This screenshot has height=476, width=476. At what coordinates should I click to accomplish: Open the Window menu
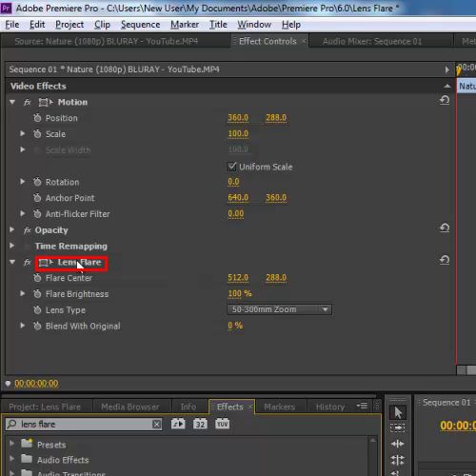254,25
